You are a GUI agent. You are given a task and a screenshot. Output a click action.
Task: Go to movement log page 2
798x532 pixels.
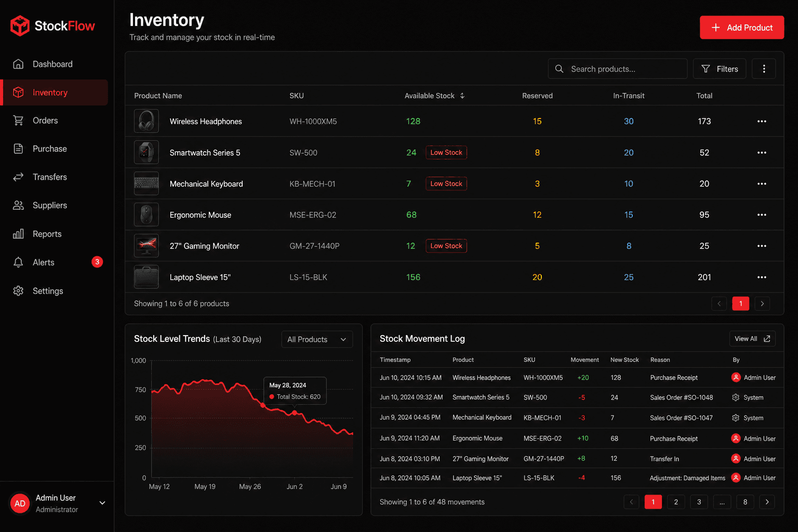(676, 502)
